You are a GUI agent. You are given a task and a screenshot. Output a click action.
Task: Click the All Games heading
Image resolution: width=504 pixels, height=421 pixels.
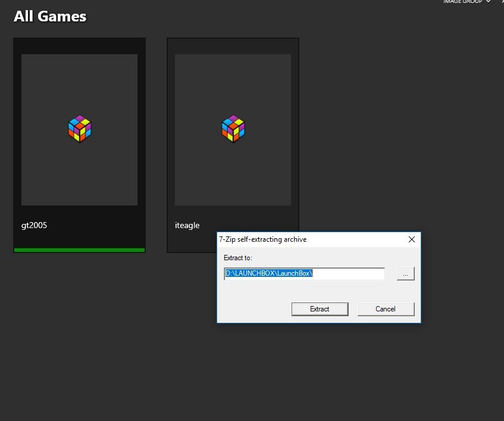coord(50,17)
